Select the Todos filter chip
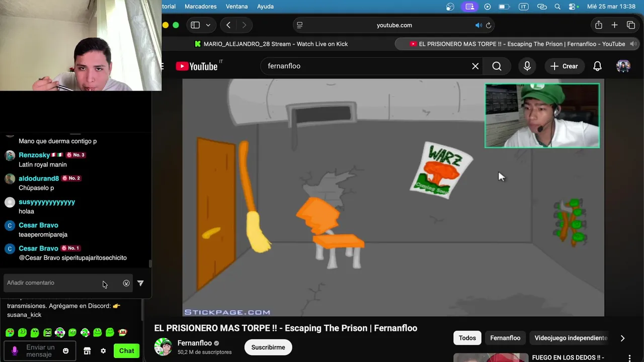 pos(467,338)
